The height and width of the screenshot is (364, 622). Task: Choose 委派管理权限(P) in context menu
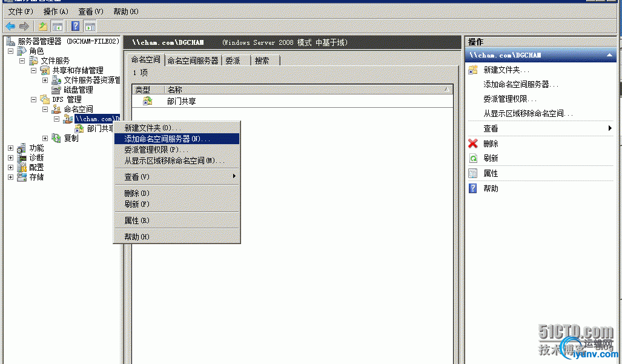click(177, 150)
